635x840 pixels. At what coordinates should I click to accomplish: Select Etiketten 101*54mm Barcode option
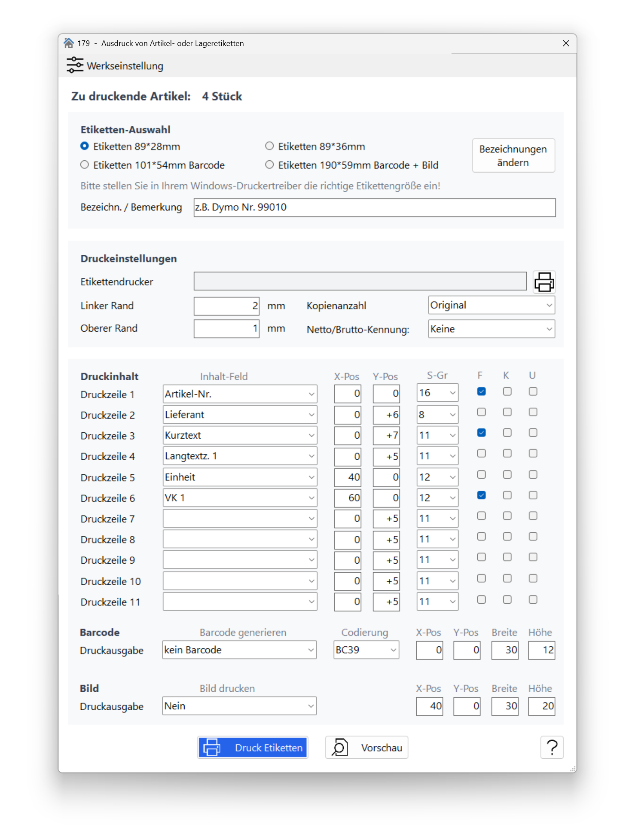[x=85, y=165]
